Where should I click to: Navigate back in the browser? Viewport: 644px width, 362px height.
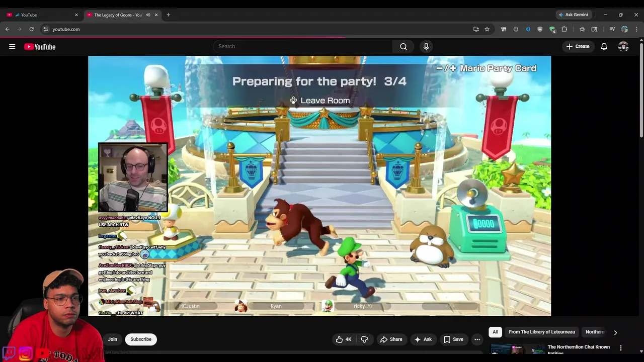[x=8, y=29]
